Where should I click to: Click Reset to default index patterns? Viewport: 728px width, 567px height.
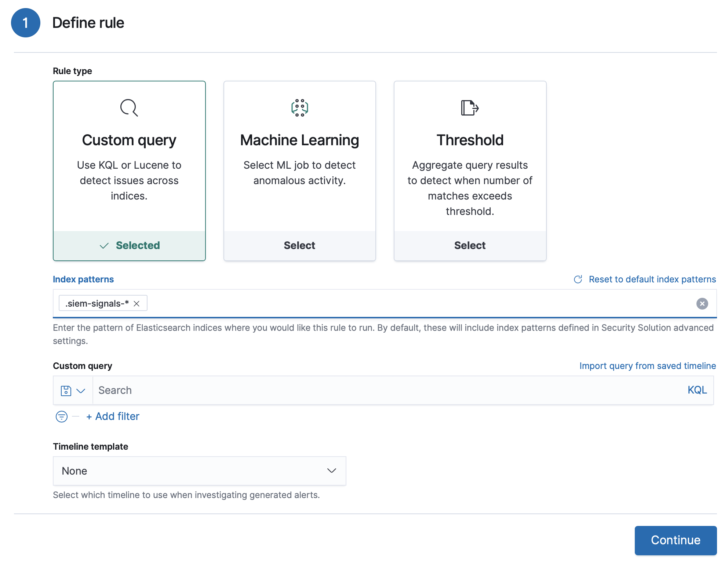click(x=652, y=279)
